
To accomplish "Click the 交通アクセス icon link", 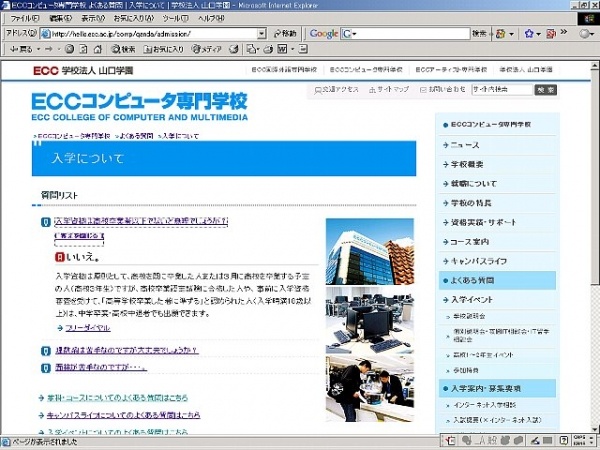I will coord(318,90).
